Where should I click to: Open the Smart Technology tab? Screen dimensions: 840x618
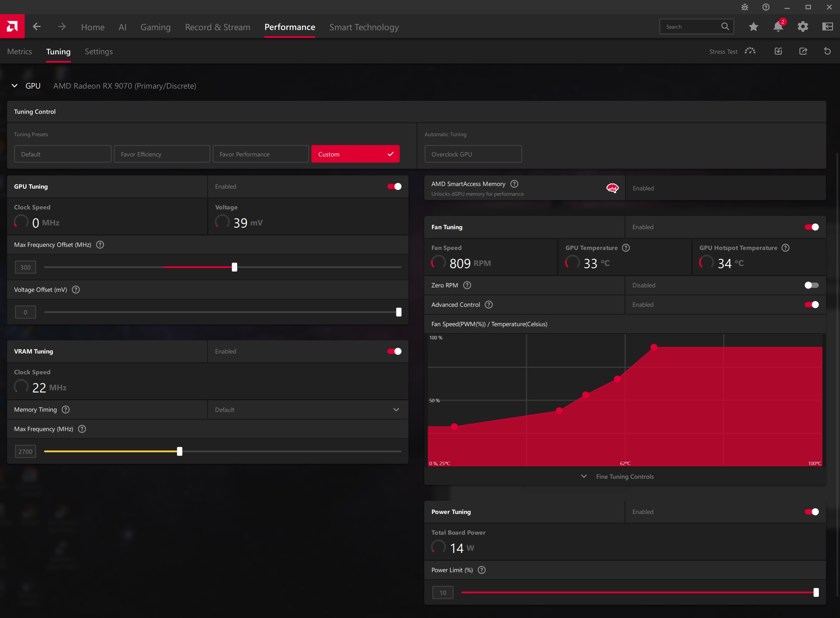[x=364, y=27]
